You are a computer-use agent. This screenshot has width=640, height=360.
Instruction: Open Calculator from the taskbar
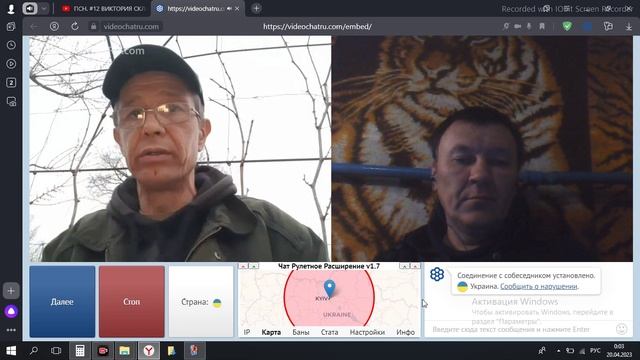tap(80, 351)
